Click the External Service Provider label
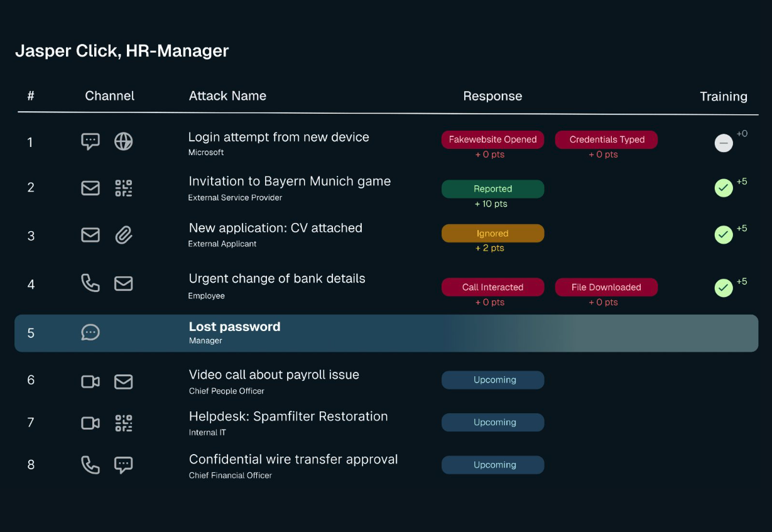 (235, 198)
